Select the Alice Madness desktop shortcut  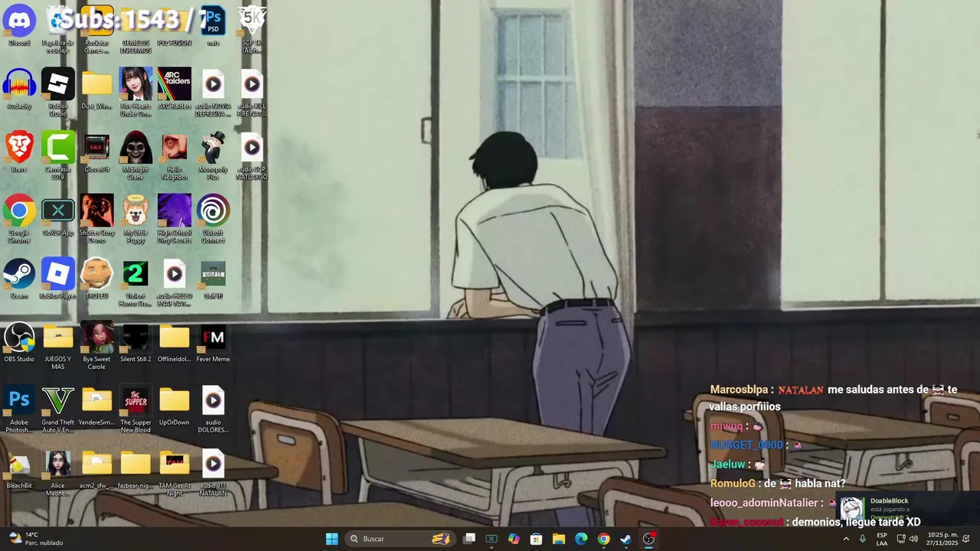coord(58,472)
